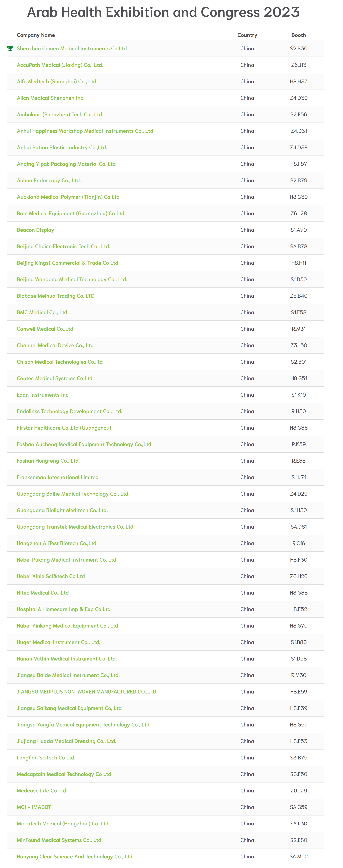The width and height of the screenshot is (343, 868).
Task: Select Hangzhou AllTest Biotech Co.,Ltd link
Action: [56, 543]
